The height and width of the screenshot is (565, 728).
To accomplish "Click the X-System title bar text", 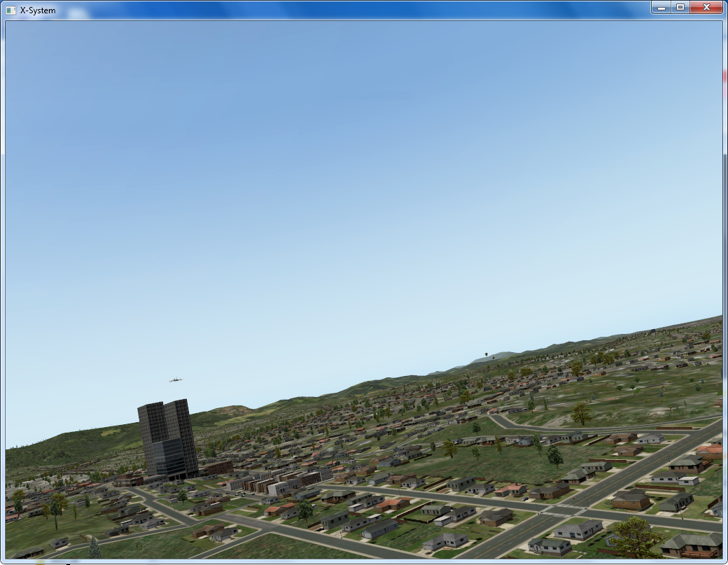I will coord(38,11).
